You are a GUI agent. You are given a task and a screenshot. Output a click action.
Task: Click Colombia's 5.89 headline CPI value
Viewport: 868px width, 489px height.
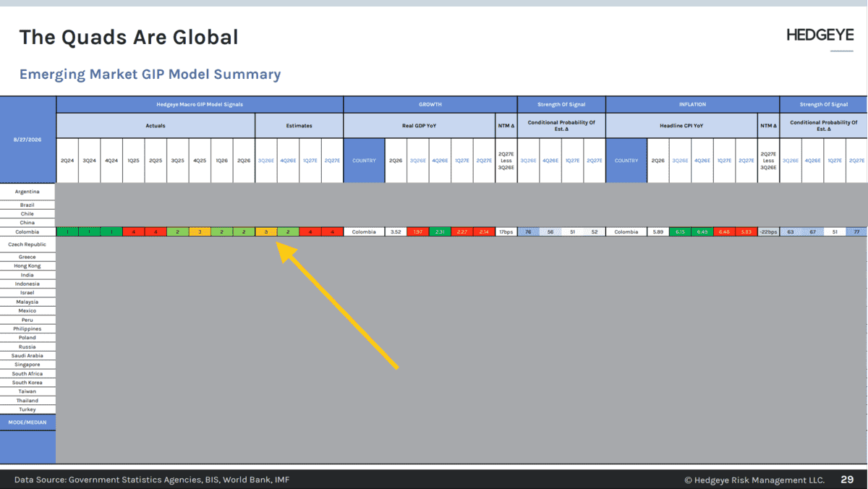(658, 232)
